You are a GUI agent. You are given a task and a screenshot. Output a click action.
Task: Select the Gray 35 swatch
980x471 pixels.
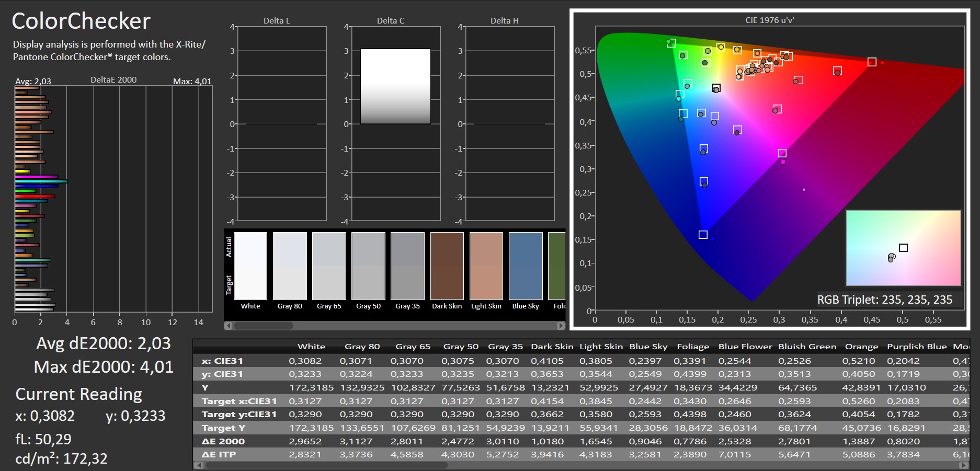point(407,266)
